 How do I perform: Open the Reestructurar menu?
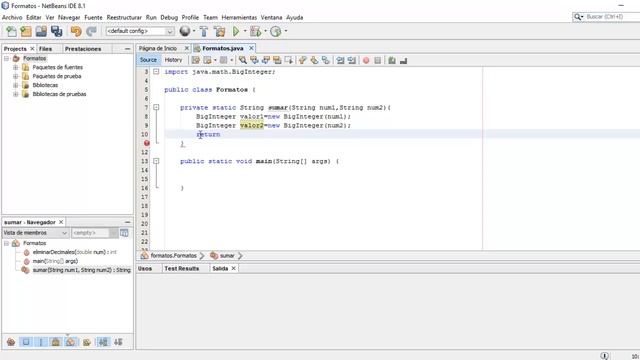[x=124, y=18]
